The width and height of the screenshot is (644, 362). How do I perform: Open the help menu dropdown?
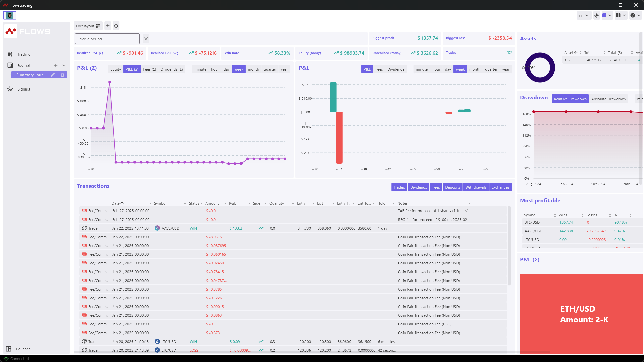point(635,15)
